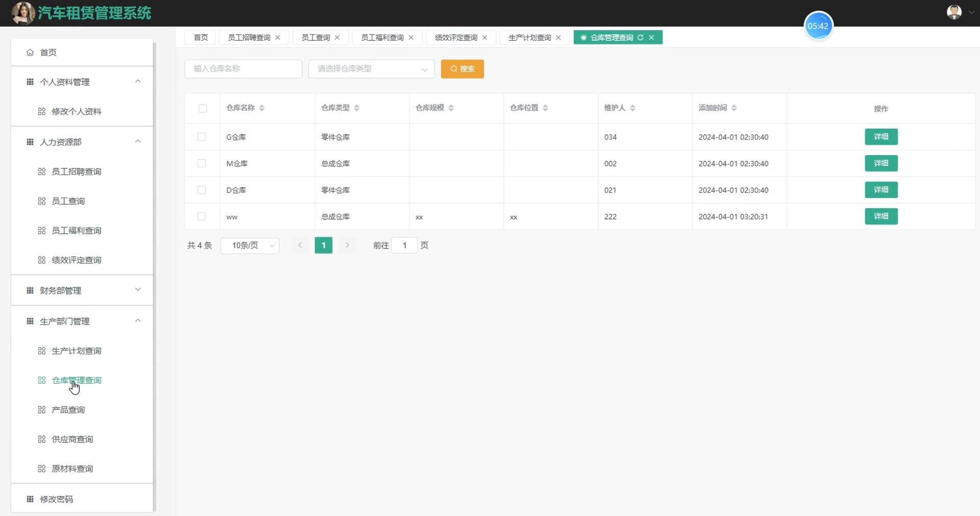
Task: Close the 员工招聘查询 tab
Action: point(278,37)
